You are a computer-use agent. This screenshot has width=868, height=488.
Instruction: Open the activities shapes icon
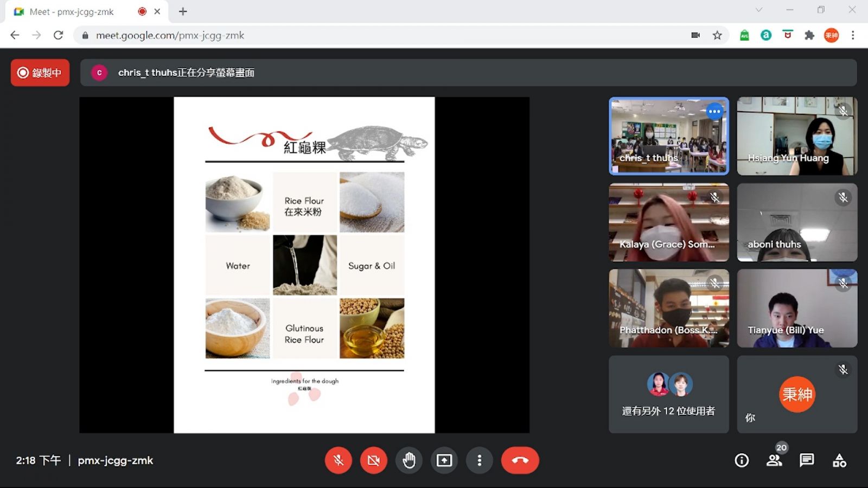pos(839,460)
